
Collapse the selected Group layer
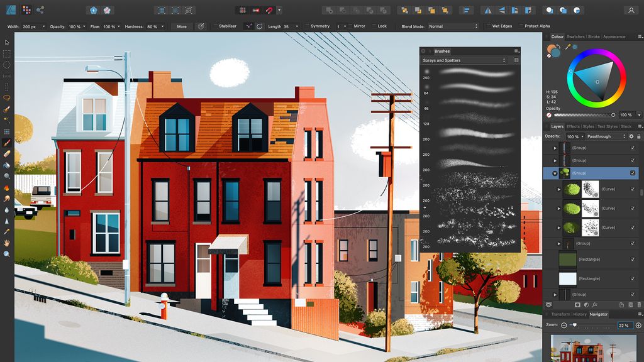555,173
